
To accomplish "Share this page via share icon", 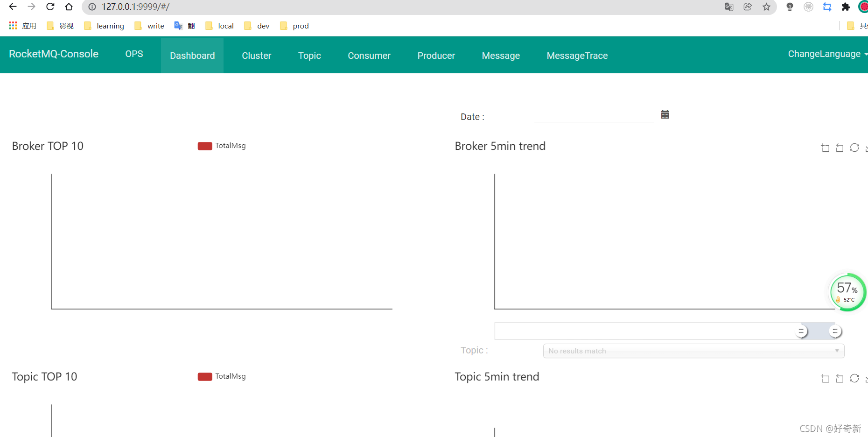I will [x=748, y=7].
